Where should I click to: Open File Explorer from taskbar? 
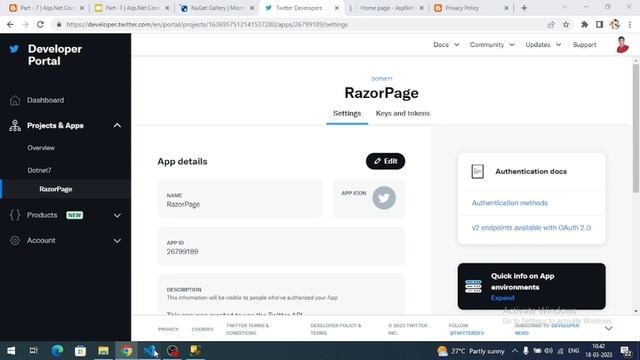click(x=103, y=351)
